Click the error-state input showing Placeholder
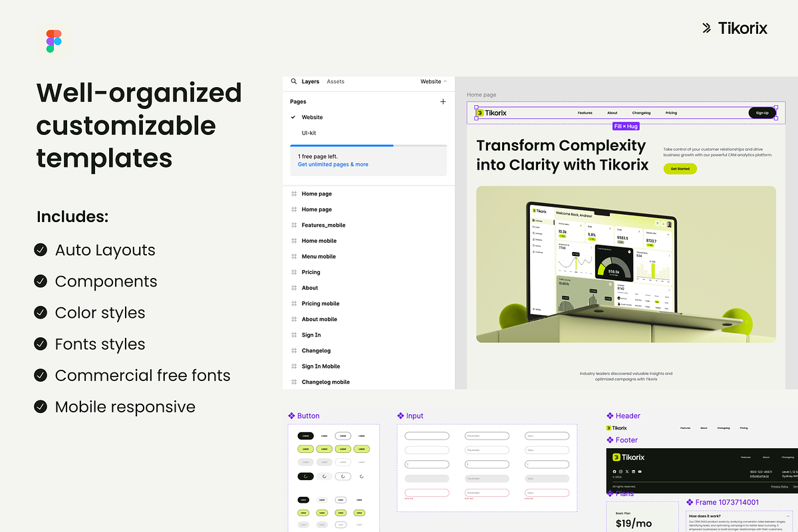Screen dimensions: 798x532 [x=487, y=492]
